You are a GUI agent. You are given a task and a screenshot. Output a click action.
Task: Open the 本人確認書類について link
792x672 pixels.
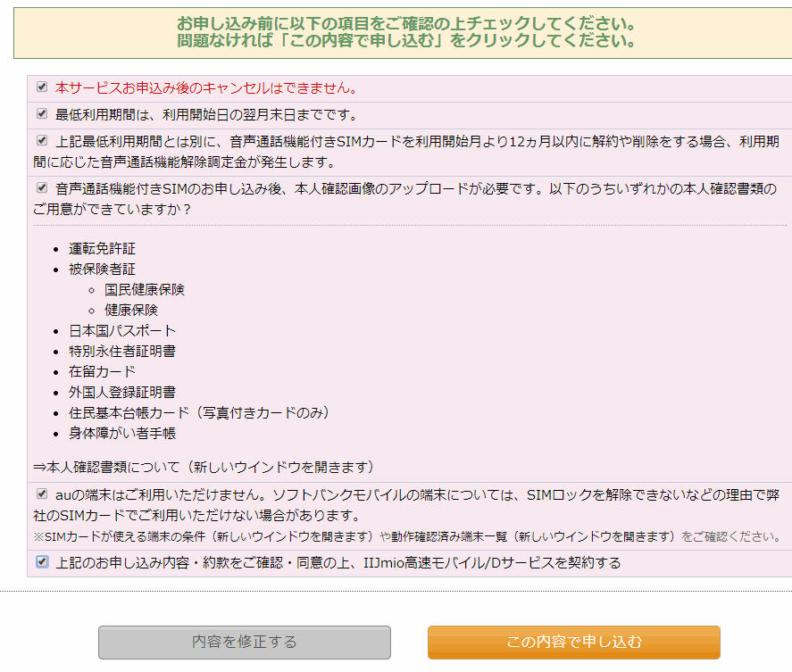coord(204,467)
